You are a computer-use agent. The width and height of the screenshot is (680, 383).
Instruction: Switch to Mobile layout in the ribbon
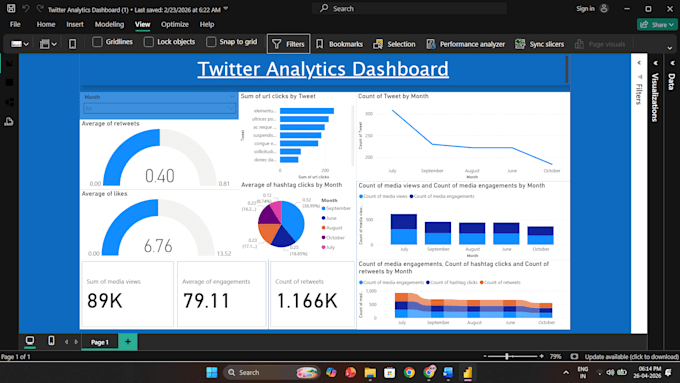point(72,44)
